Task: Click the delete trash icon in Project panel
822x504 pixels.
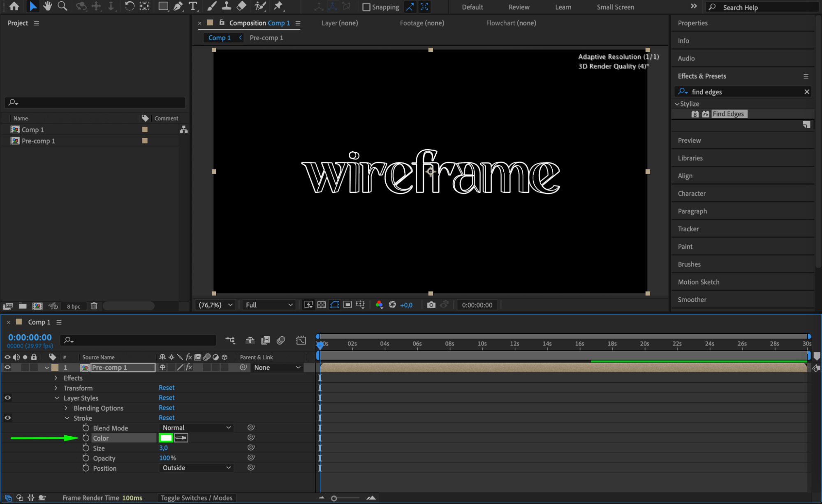Action: 94,306
